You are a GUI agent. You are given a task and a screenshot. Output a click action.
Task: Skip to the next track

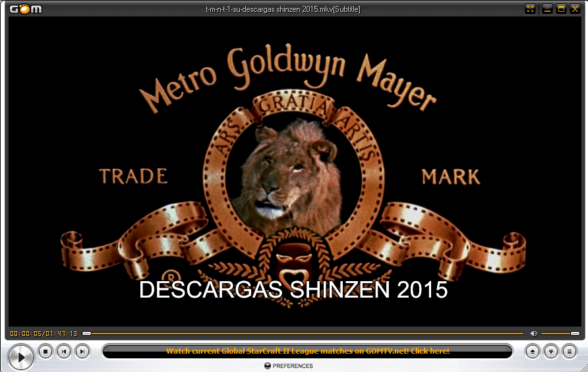pyautogui.click(x=82, y=352)
